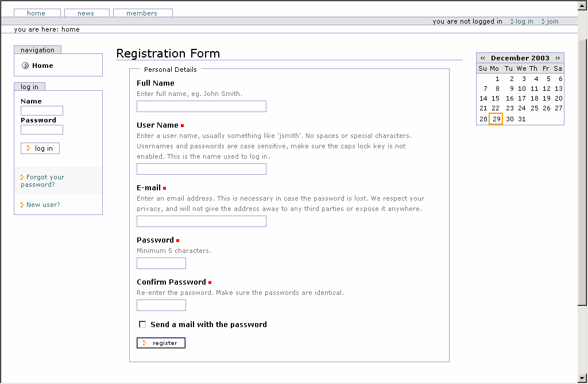The width and height of the screenshot is (588, 384).
Task: Advance calendar to next month
Action: pyautogui.click(x=558, y=58)
